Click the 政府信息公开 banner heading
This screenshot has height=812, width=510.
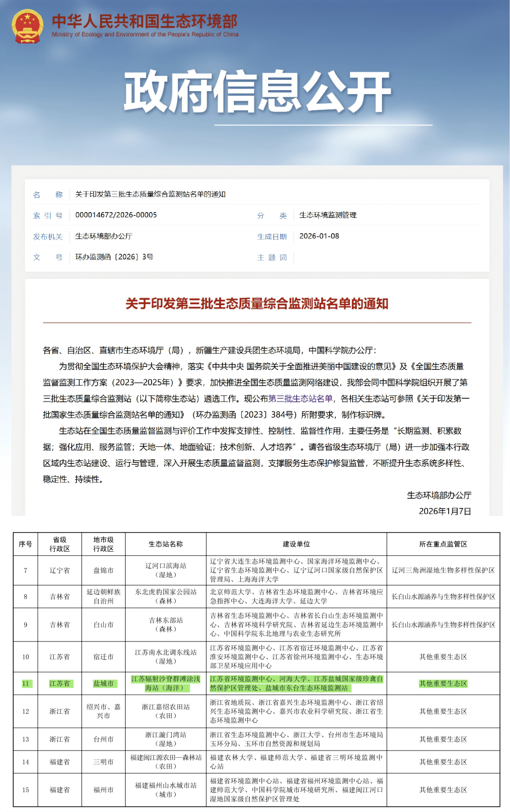point(257,92)
